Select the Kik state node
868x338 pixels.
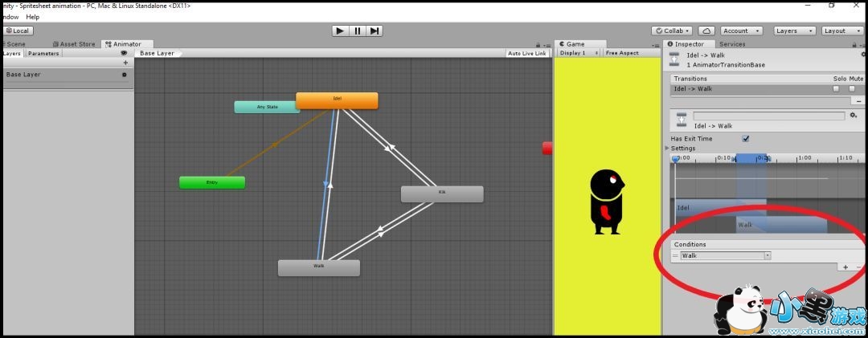click(442, 193)
